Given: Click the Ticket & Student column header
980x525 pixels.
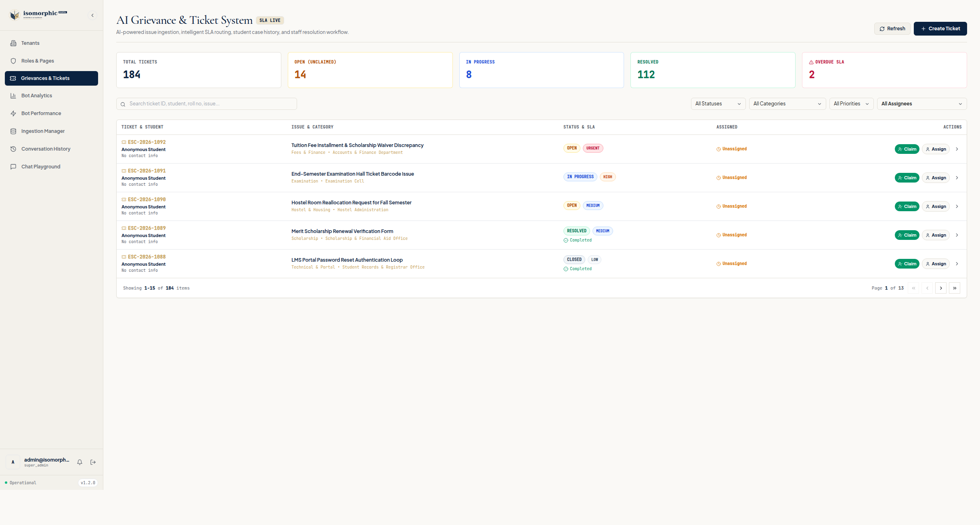Looking at the screenshot, I should tap(142, 127).
